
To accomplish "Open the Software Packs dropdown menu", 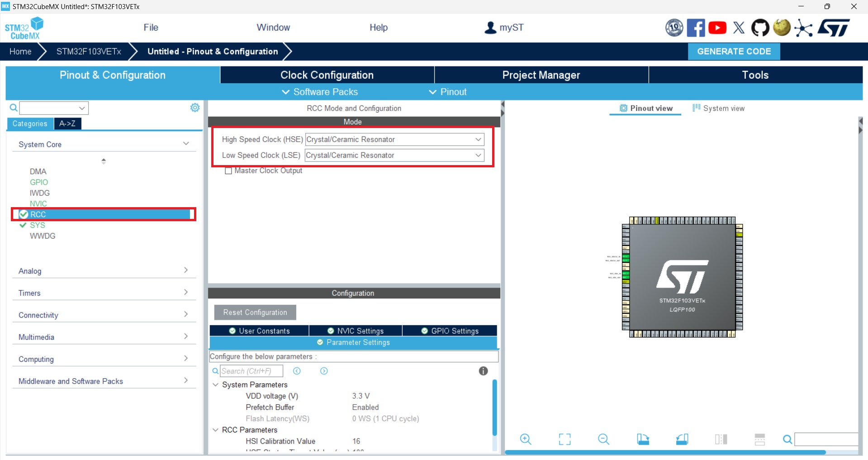I will tap(320, 92).
